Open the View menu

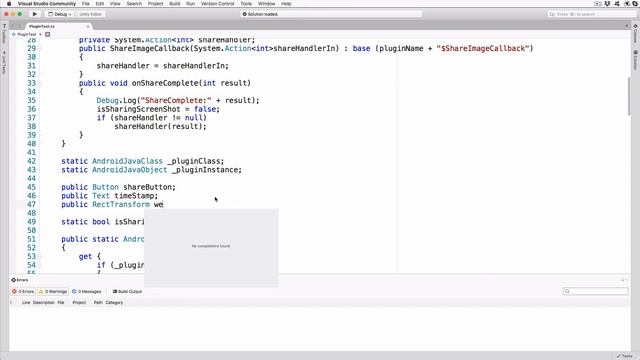pyautogui.click(x=115, y=4)
